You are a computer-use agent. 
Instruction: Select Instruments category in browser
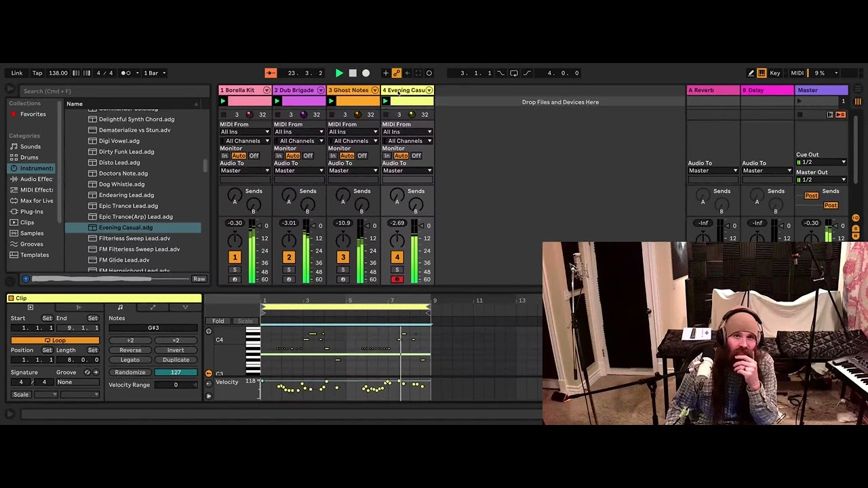click(x=32, y=168)
